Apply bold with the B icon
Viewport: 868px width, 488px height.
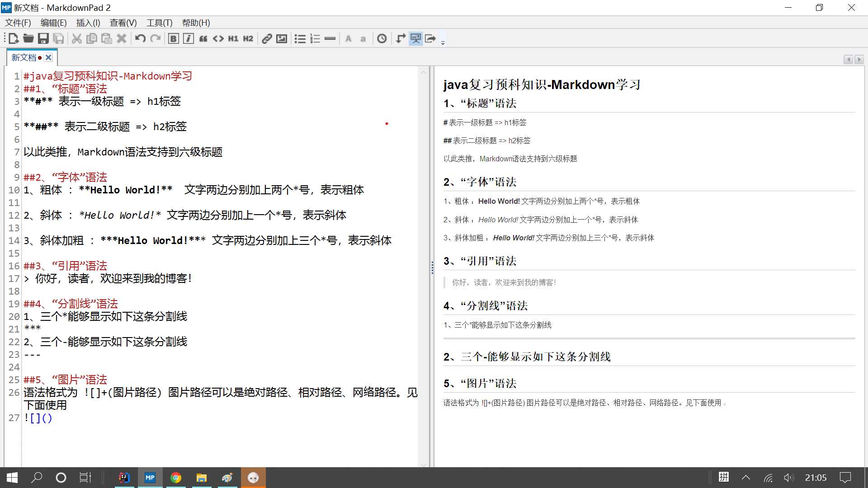click(x=173, y=39)
